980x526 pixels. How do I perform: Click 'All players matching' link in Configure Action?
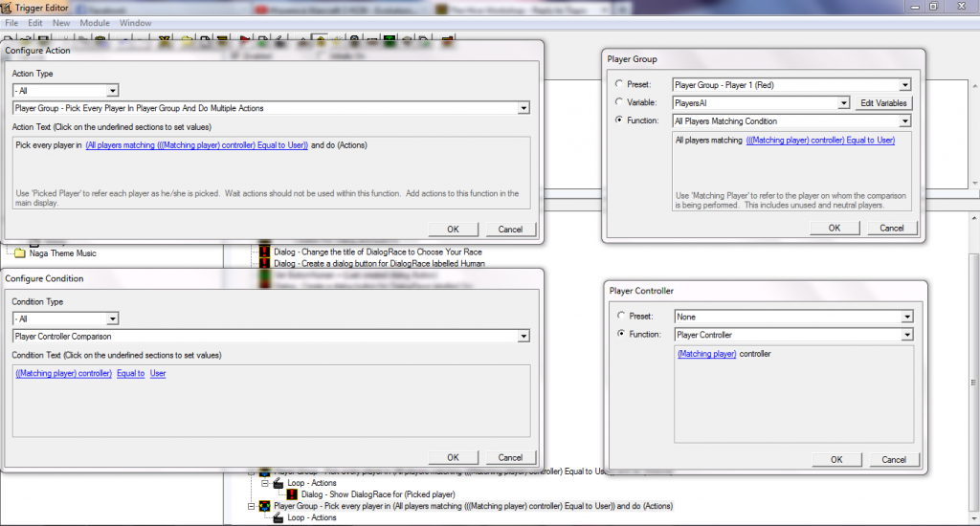click(196, 145)
